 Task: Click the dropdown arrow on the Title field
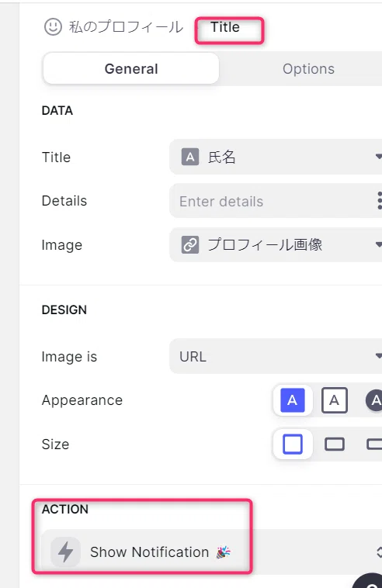point(379,157)
